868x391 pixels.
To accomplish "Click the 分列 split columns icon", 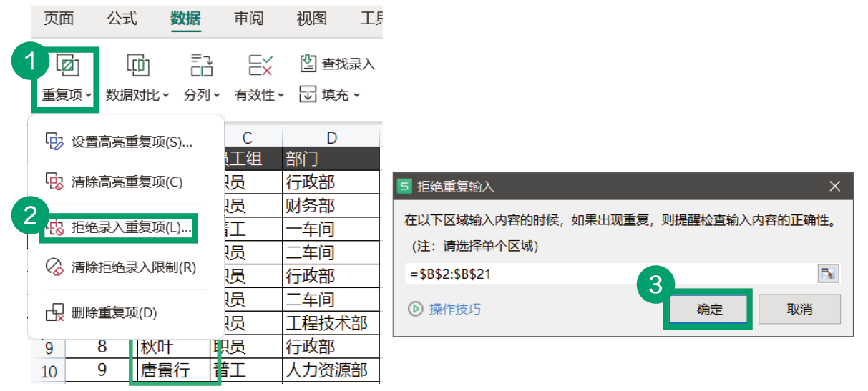I will coord(202,66).
